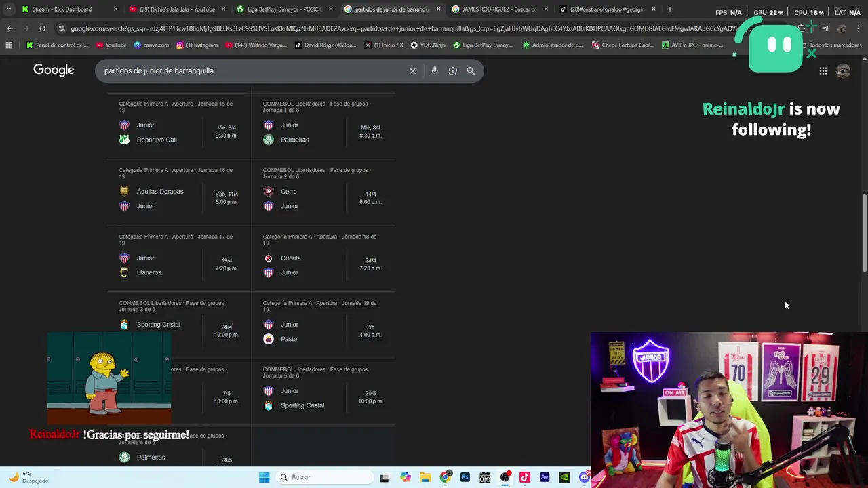The image size is (868, 488).
Task: Open Chrome from the taskbar
Action: [445, 477]
